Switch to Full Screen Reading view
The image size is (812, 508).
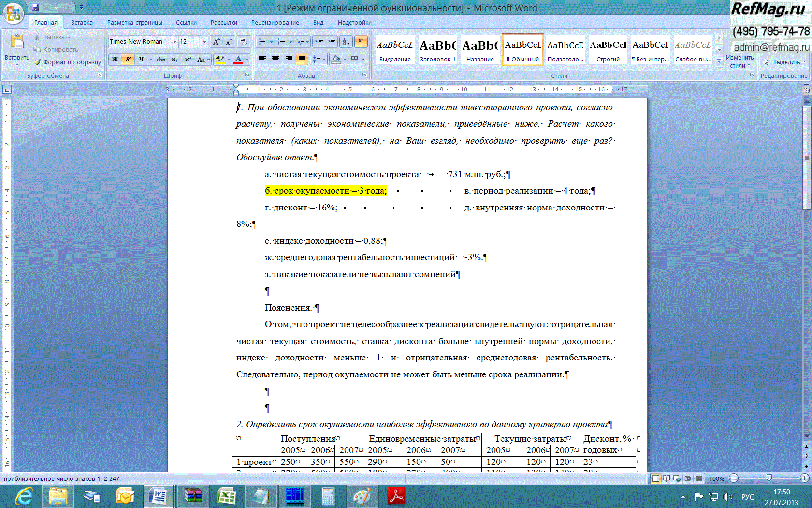point(667,478)
